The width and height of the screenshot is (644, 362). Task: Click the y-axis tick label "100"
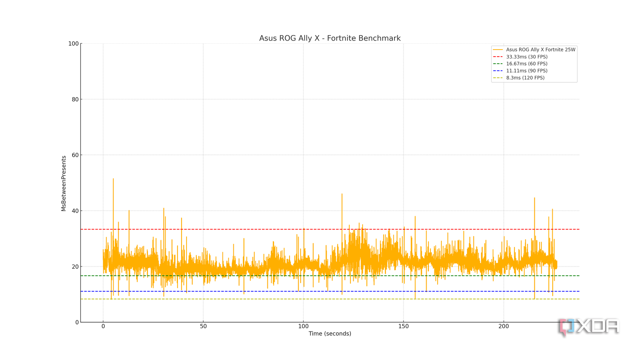pos(73,44)
